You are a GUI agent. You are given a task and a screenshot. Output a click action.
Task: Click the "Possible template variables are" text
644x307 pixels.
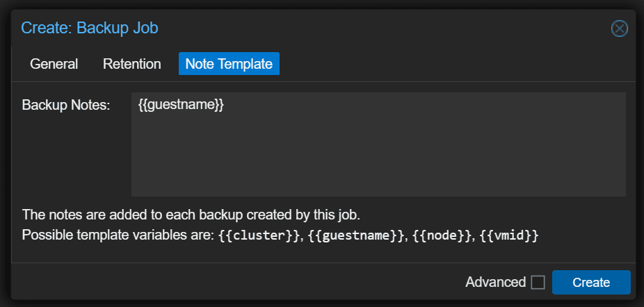[x=117, y=235]
